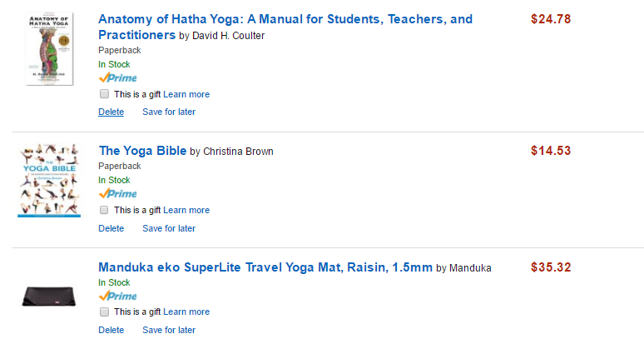
Task: Enable gift option for Manduka Yoga Mat
Action: [105, 312]
